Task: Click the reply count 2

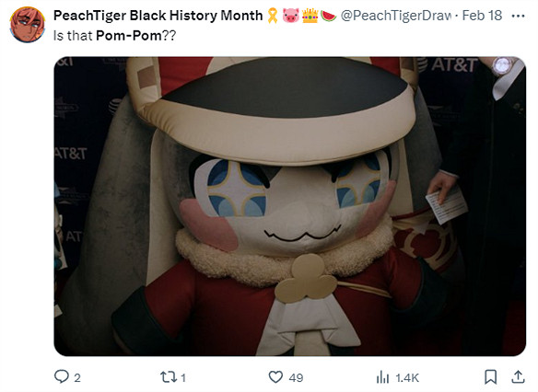Action: click(77, 377)
